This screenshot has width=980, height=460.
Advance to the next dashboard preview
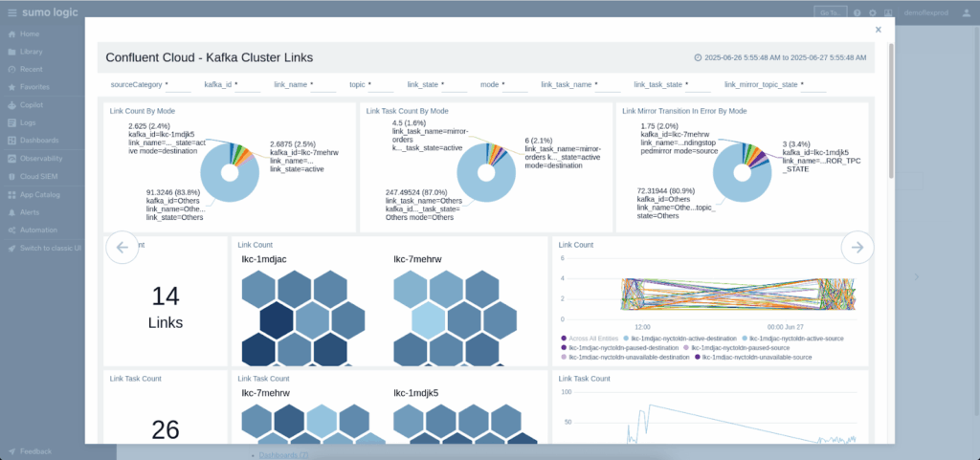pos(857,248)
